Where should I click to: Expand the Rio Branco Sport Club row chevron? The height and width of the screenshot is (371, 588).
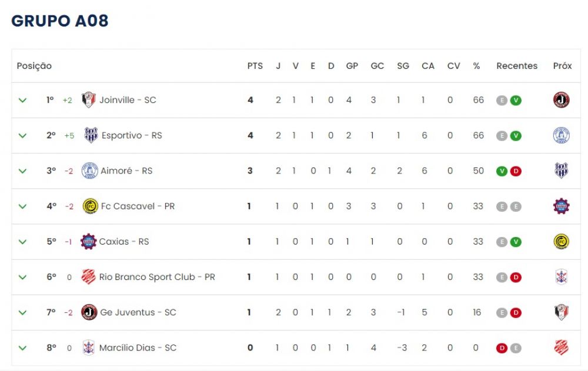(x=22, y=277)
